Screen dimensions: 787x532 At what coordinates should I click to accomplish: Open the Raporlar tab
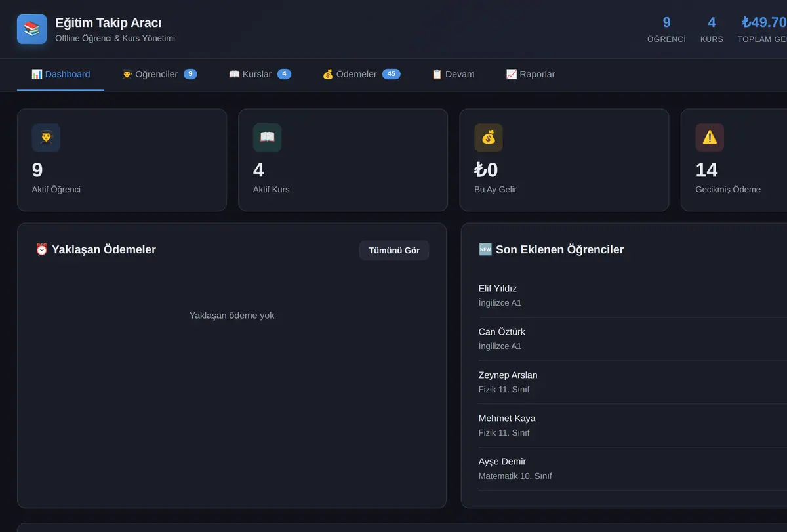[x=531, y=74]
